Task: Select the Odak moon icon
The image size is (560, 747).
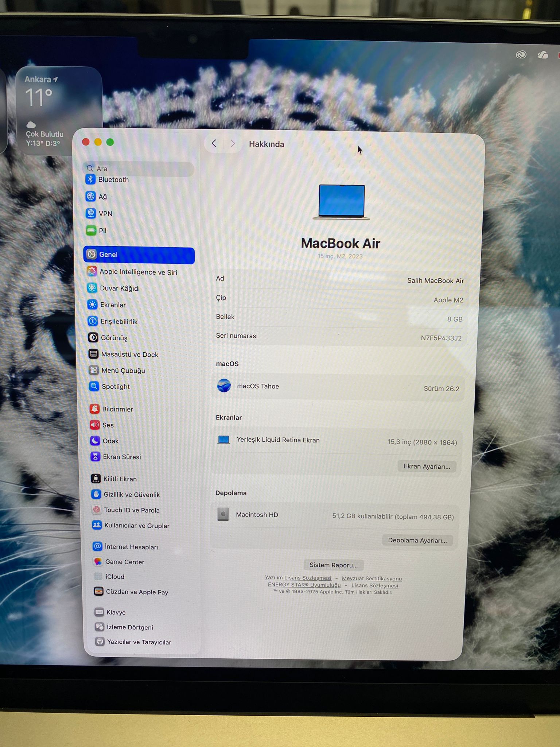Action: [95, 441]
